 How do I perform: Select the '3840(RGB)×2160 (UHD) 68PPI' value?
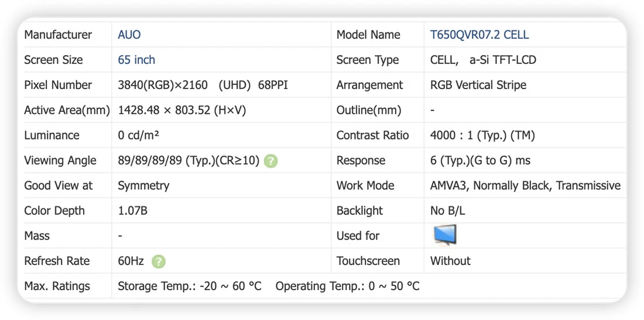tap(203, 85)
